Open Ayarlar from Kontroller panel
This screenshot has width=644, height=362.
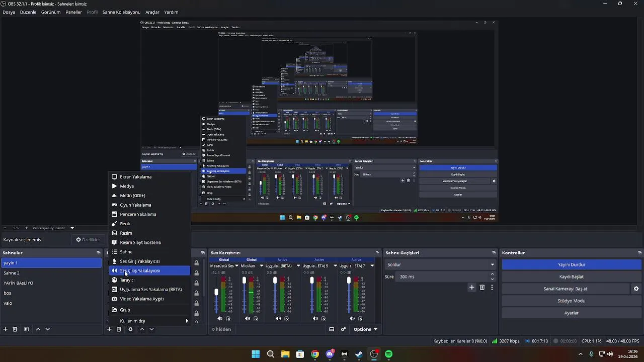[571, 313]
